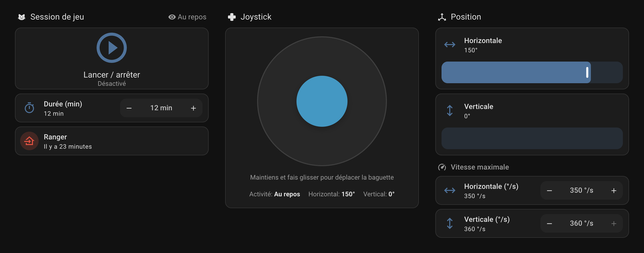The height and width of the screenshot is (253, 644).
Task: Click the plus button for Verticale (°/s)
Action: (x=614, y=224)
